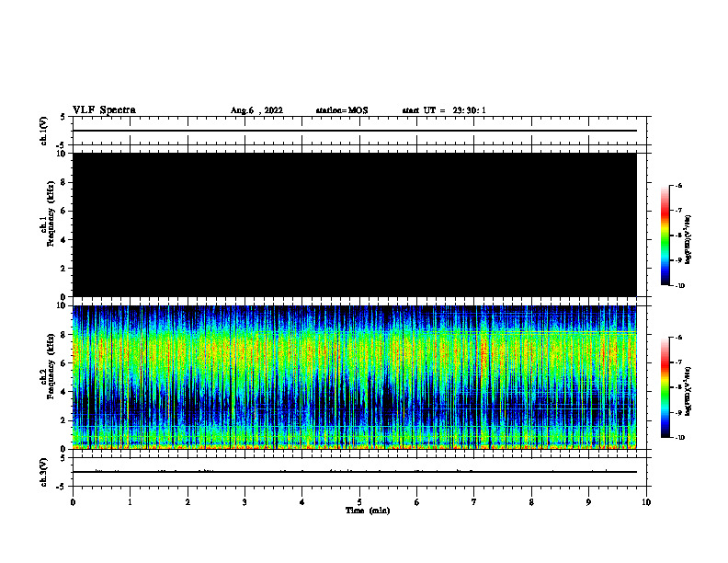Screen dimensions: 728x563
Task: Click the "-10" label on ch.1 color bar
Action: 679,286
